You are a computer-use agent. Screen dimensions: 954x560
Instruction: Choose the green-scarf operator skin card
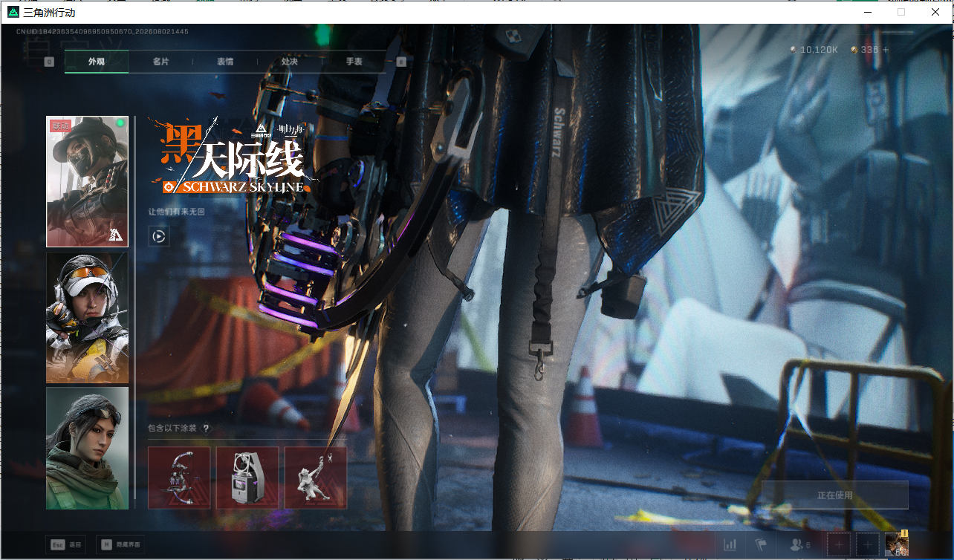click(87, 448)
